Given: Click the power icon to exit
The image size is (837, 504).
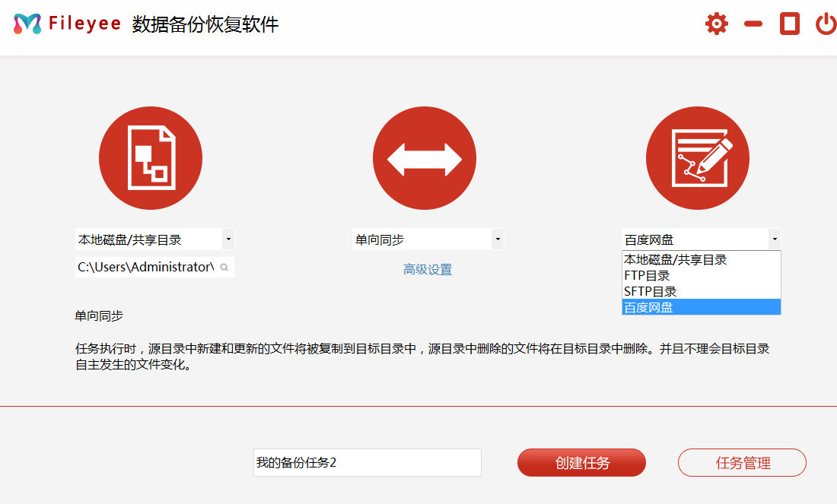Looking at the screenshot, I should 826,24.
